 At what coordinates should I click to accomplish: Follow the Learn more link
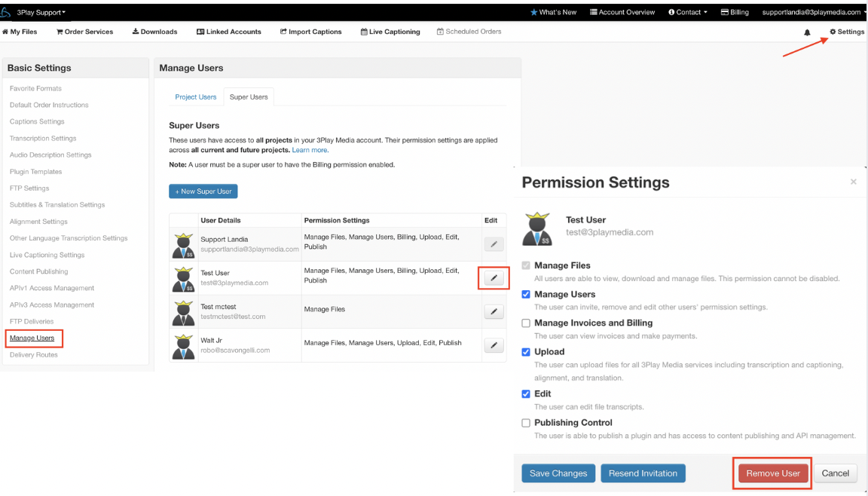[310, 150]
